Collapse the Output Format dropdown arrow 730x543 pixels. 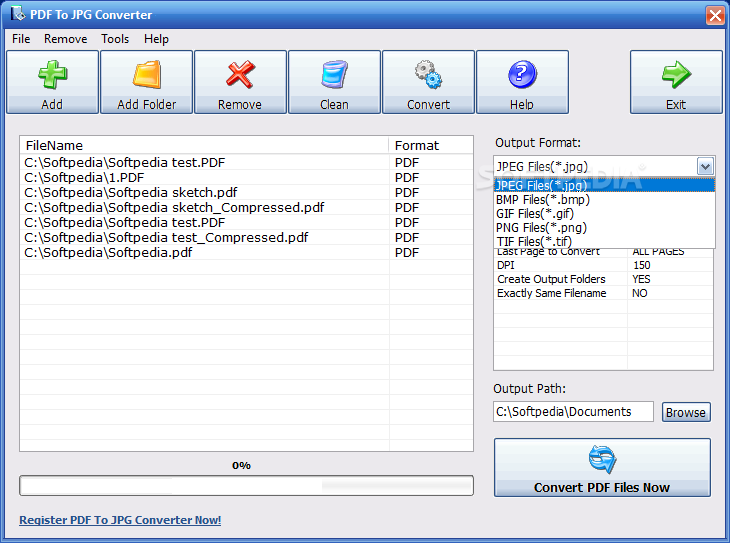pos(705,166)
